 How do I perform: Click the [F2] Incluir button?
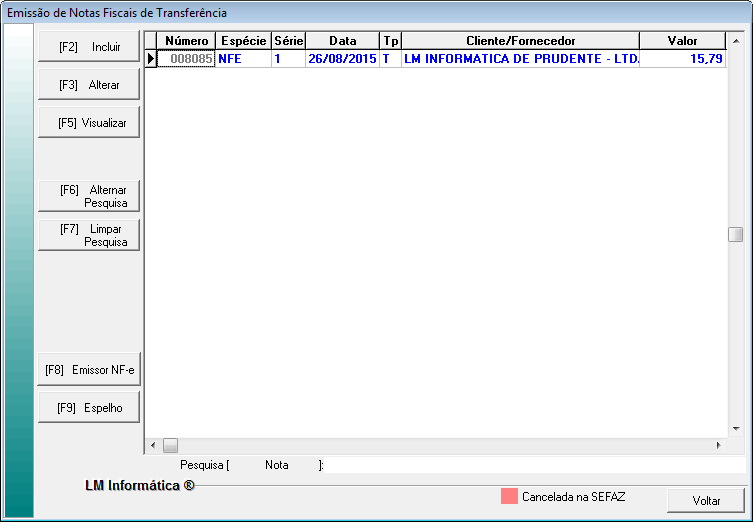pyautogui.click(x=89, y=47)
